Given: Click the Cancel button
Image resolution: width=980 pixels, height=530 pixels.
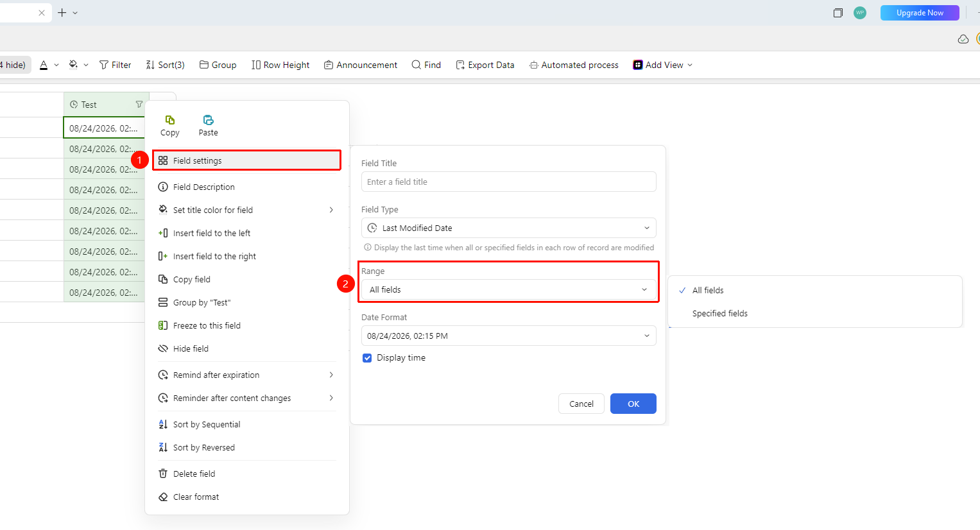Looking at the screenshot, I should click(581, 404).
